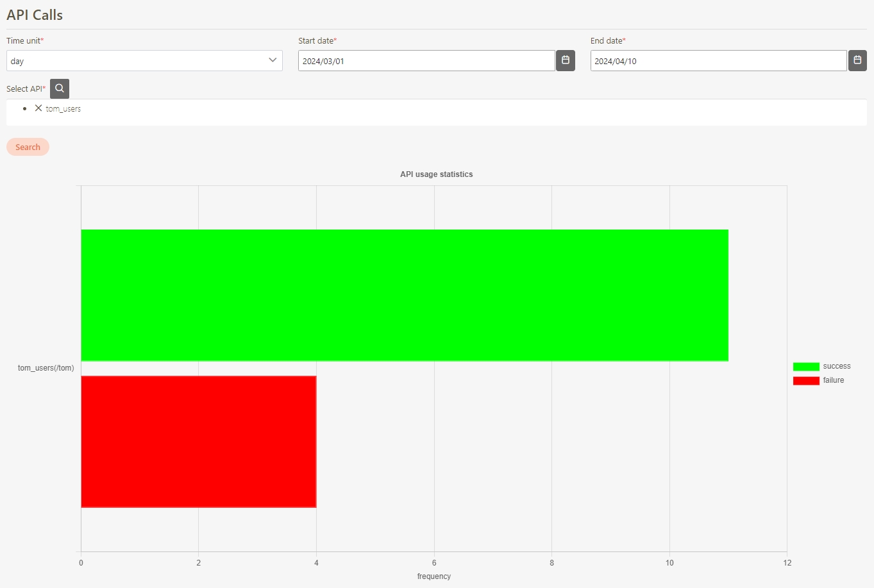Click the red failure bar in chart
This screenshot has width=874, height=588.
point(198,442)
